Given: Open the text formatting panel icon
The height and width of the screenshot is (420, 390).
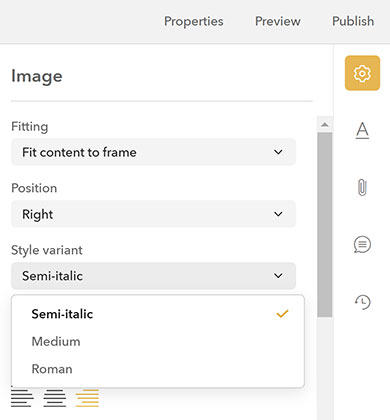Looking at the screenshot, I should [362, 130].
